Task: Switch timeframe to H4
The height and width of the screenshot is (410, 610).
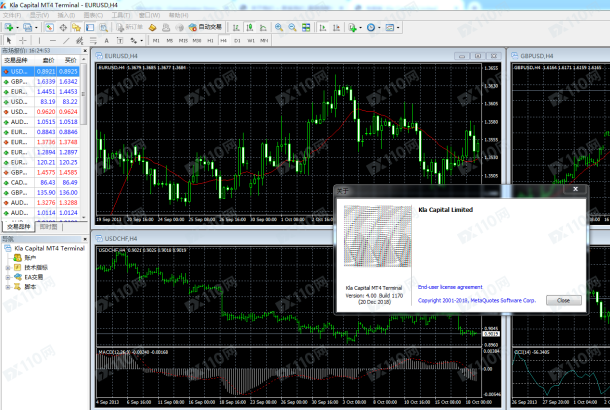Action: coord(224,40)
